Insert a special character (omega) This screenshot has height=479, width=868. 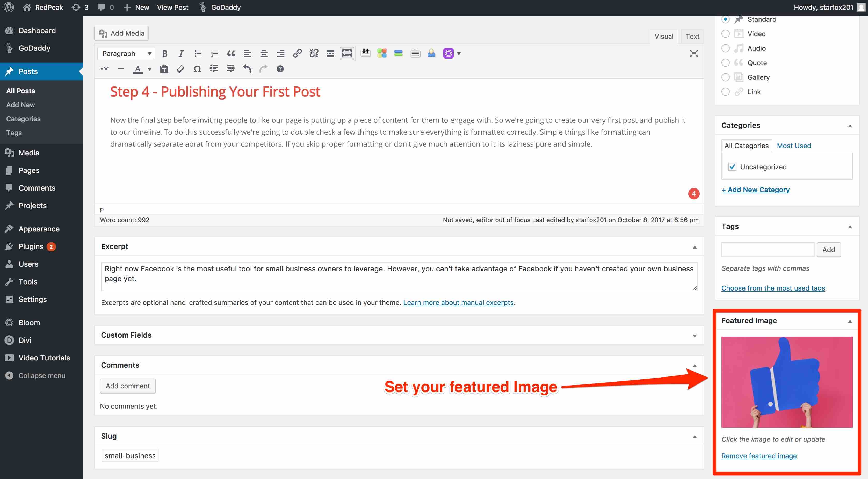(197, 69)
